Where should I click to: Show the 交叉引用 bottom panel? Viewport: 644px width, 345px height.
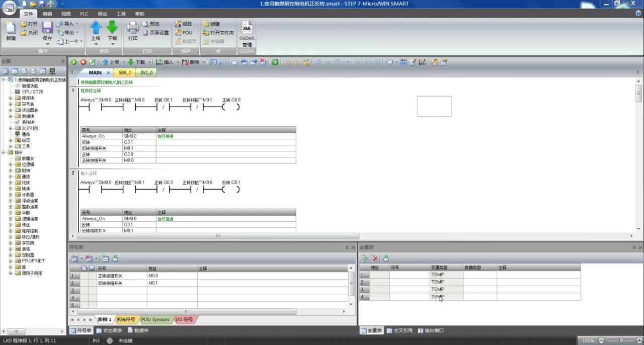[399, 331]
